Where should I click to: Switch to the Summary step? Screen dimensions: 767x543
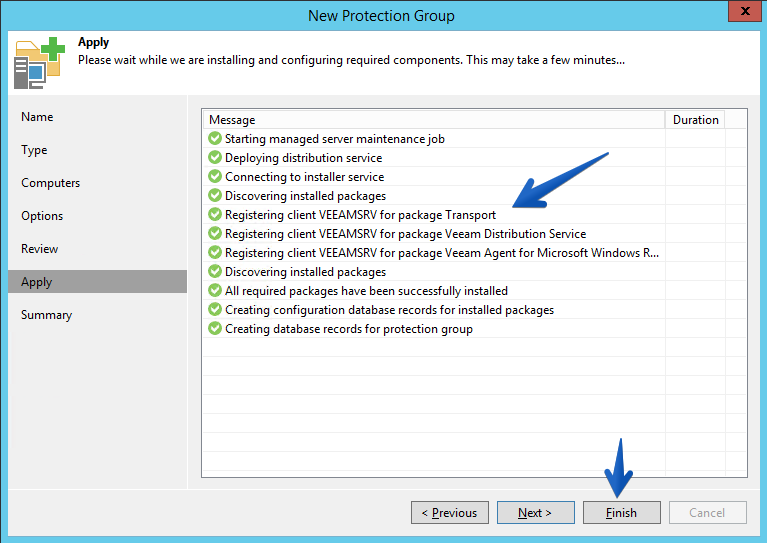tap(46, 315)
